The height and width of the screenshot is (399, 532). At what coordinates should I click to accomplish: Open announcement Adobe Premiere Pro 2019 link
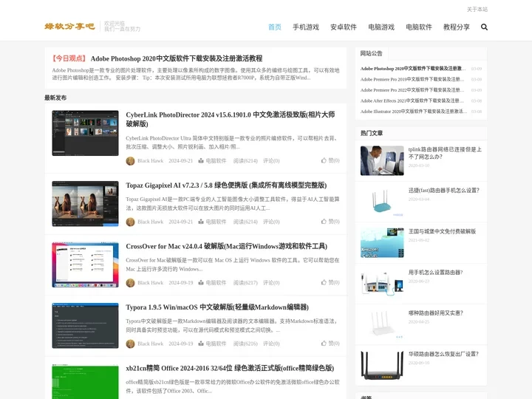click(412, 79)
